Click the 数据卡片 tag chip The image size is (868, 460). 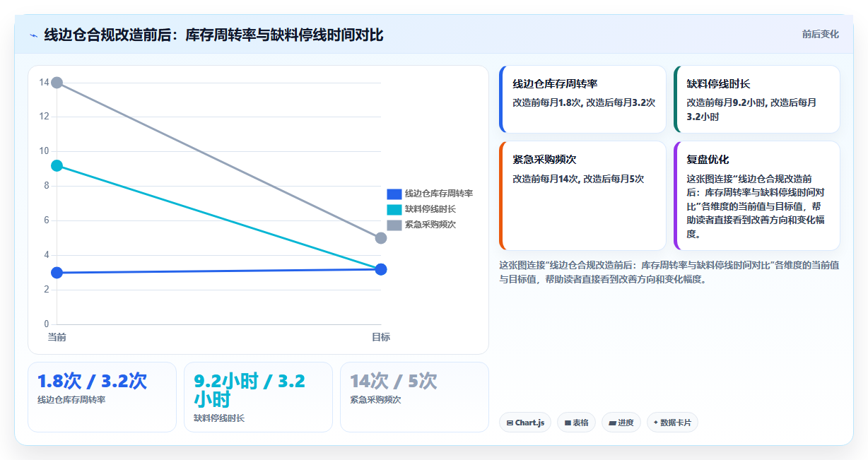[672, 423]
